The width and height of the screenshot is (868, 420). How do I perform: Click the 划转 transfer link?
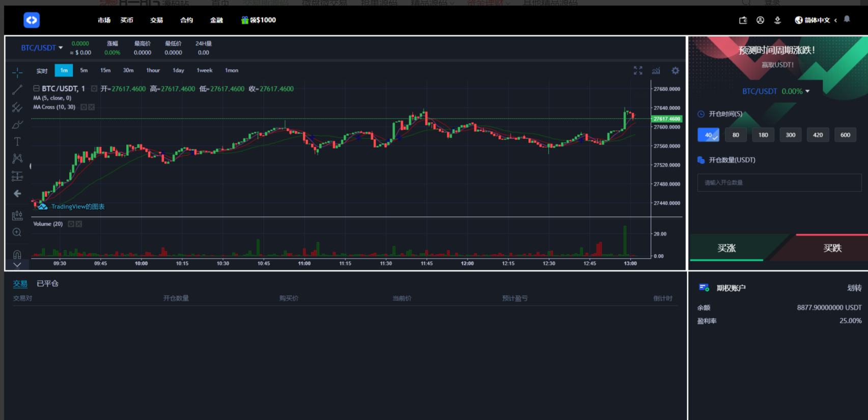(x=854, y=288)
